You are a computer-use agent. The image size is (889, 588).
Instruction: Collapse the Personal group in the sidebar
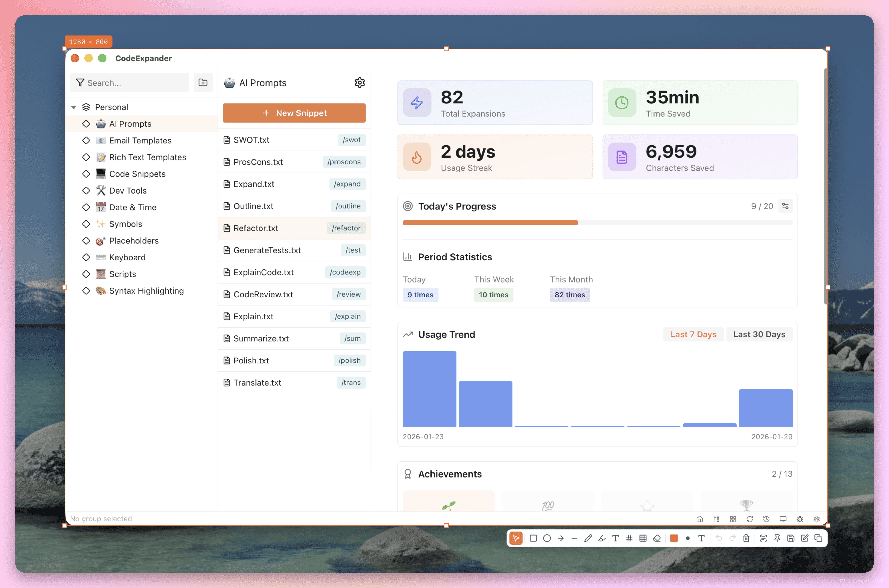coord(73,107)
